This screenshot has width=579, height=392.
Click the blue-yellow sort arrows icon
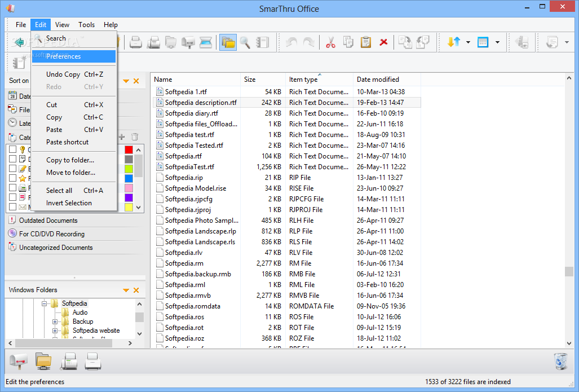454,42
